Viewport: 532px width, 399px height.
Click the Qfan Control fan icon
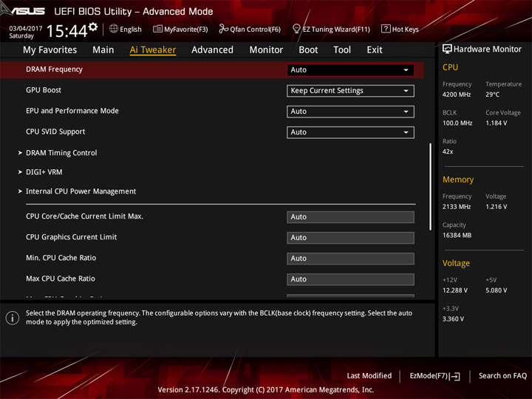coord(223,29)
